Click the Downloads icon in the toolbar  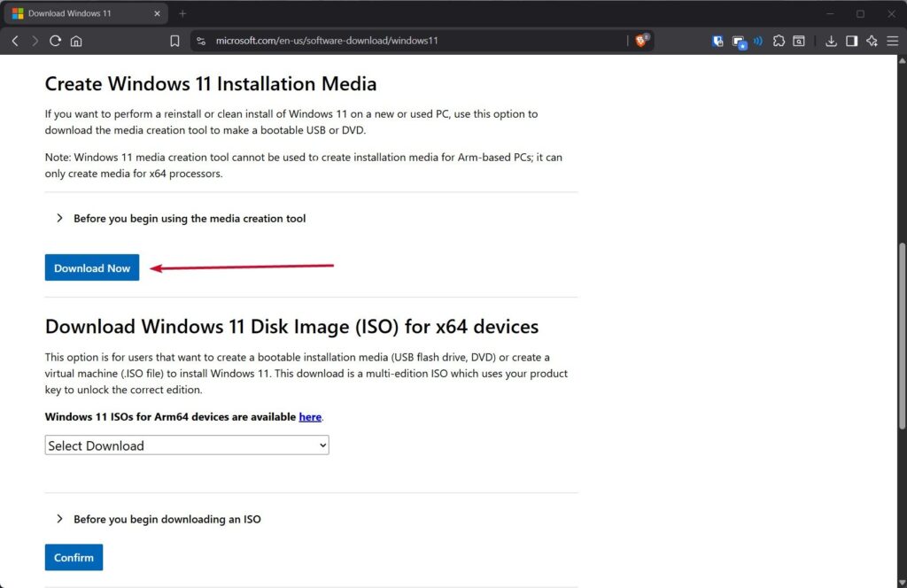[831, 41]
